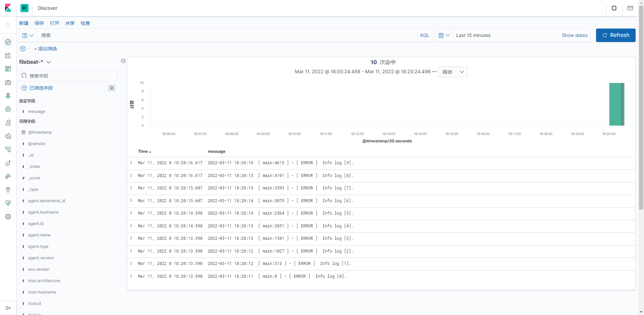This screenshot has width=644, height=315.
Task: Select the @version field
Action: [37, 144]
